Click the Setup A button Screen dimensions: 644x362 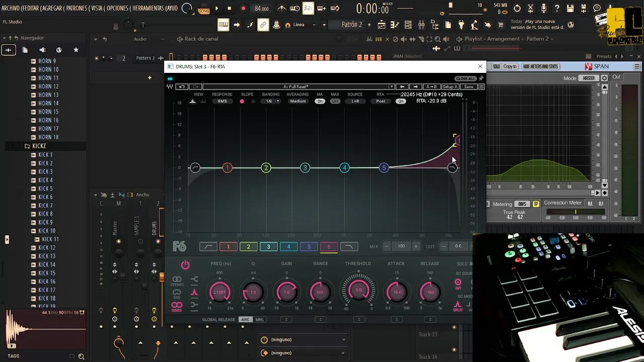tap(450, 86)
